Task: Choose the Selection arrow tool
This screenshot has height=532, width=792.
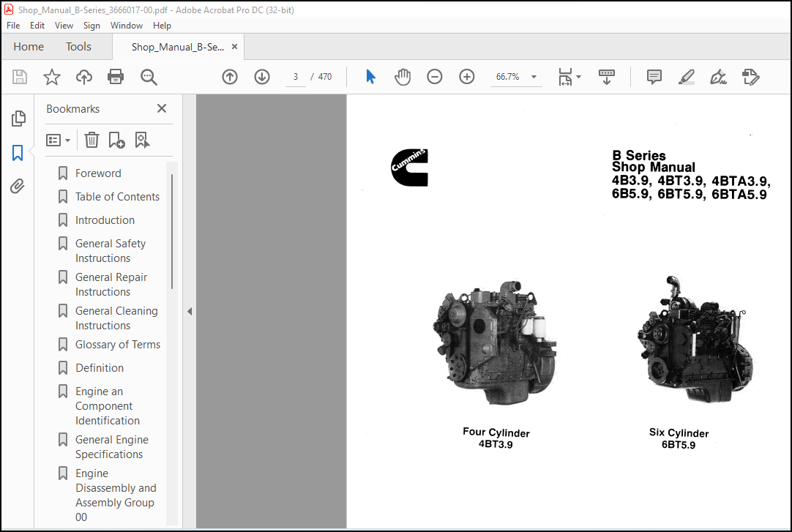Action: click(370, 77)
